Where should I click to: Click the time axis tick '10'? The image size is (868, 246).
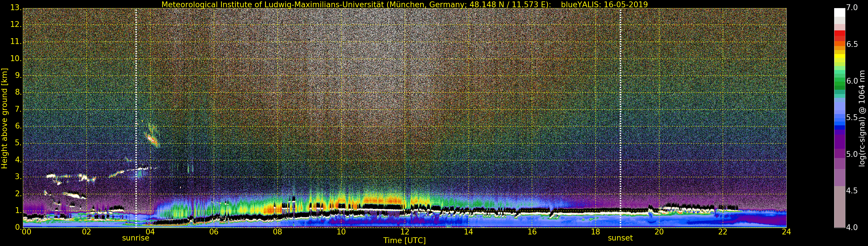pyautogui.click(x=341, y=232)
